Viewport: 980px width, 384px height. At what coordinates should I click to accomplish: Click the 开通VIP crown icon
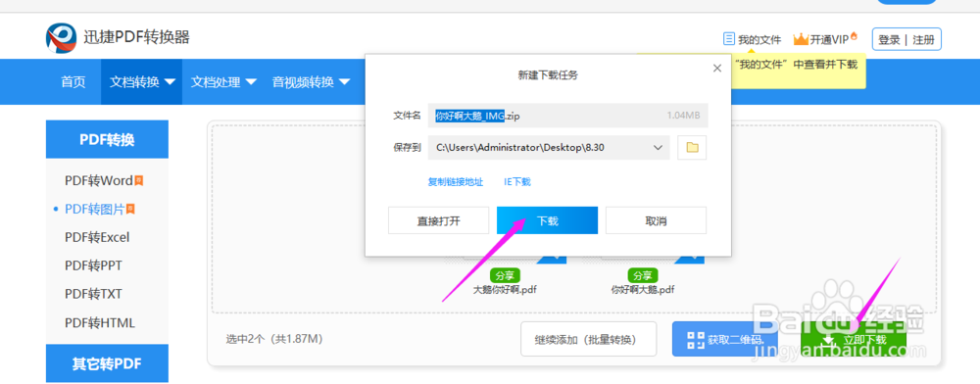click(801, 39)
